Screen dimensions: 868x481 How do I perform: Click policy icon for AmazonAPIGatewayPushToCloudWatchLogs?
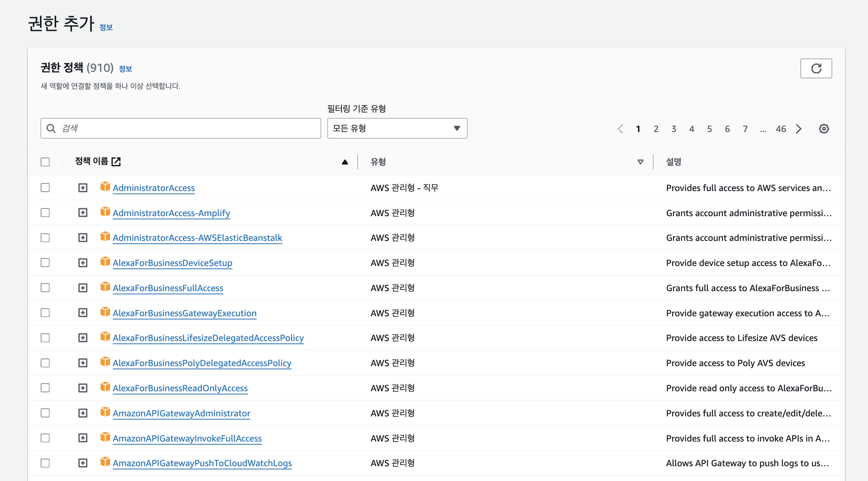(105, 462)
